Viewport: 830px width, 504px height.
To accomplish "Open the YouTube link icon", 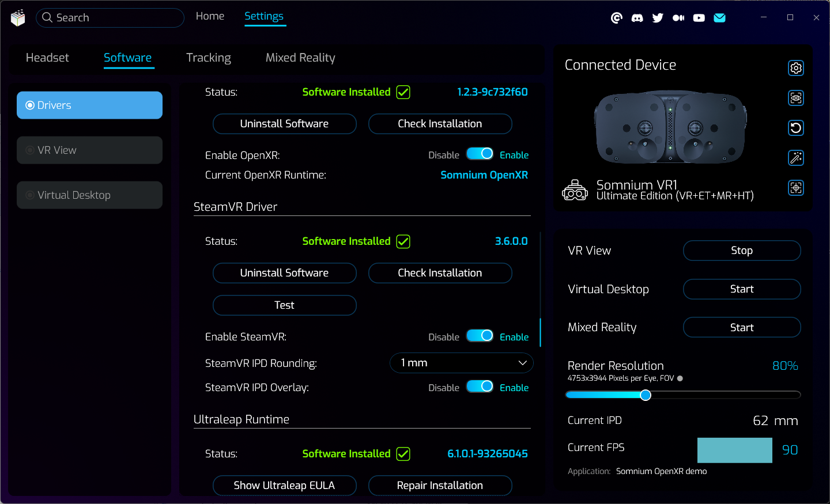I will point(699,18).
